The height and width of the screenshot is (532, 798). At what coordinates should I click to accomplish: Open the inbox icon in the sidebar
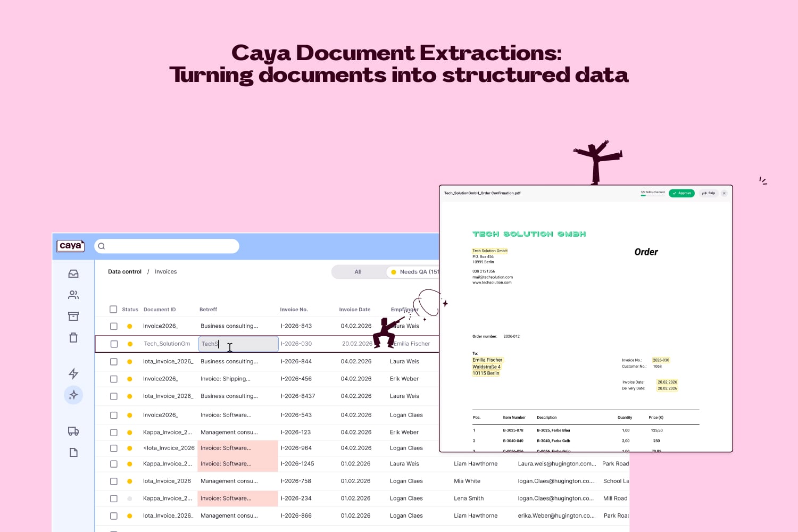tap(73, 273)
